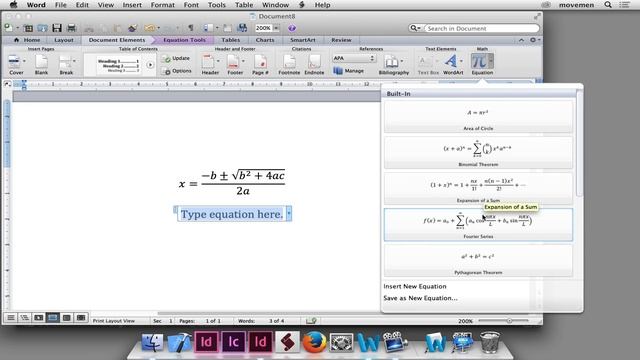This screenshot has width=640, height=360.
Task: Switch to the Charts tab
Action: click(x=265, y=40)
